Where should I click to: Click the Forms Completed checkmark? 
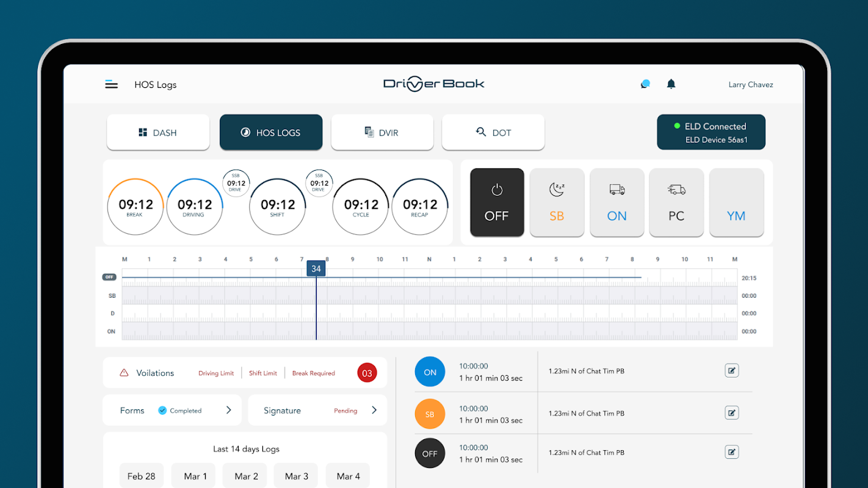[162, 411]
